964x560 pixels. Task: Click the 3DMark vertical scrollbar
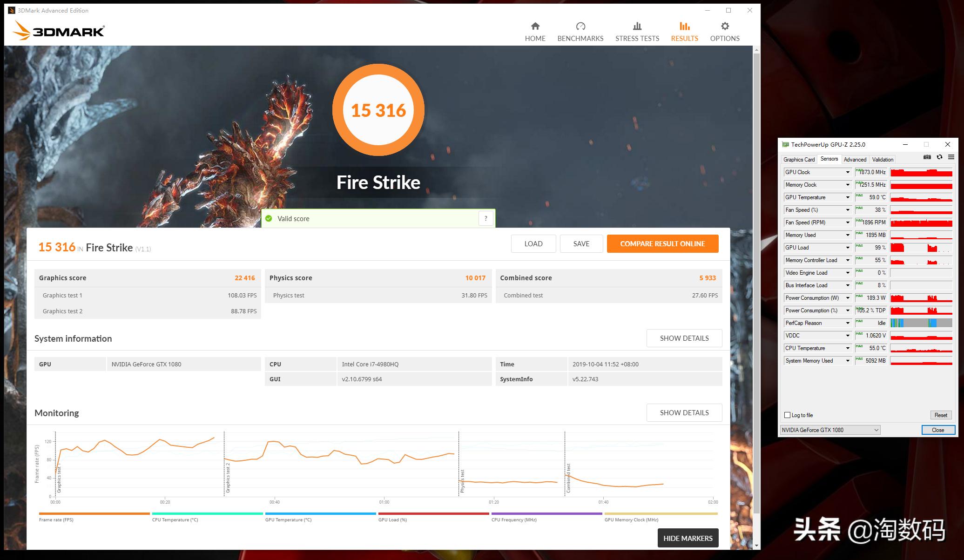tap(756, 279)
